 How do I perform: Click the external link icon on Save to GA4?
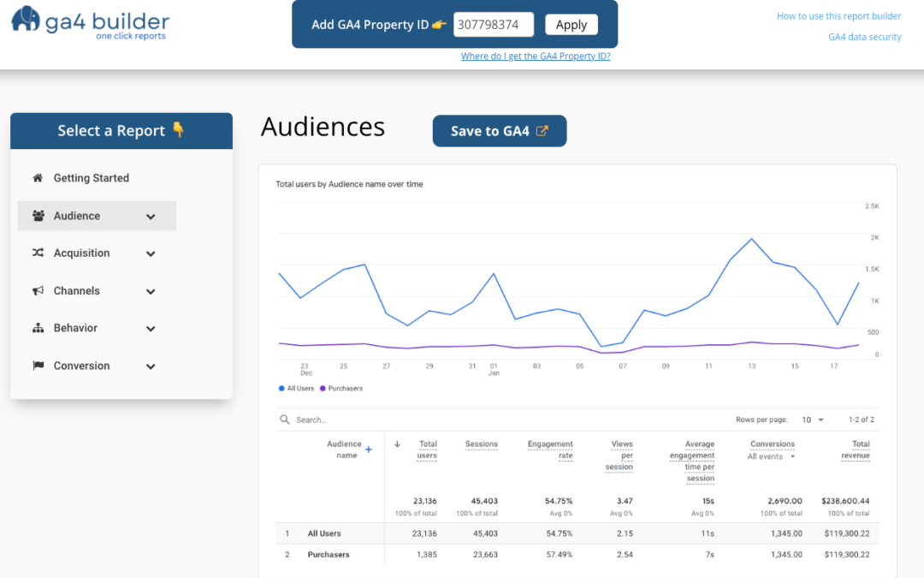[542, 131]
